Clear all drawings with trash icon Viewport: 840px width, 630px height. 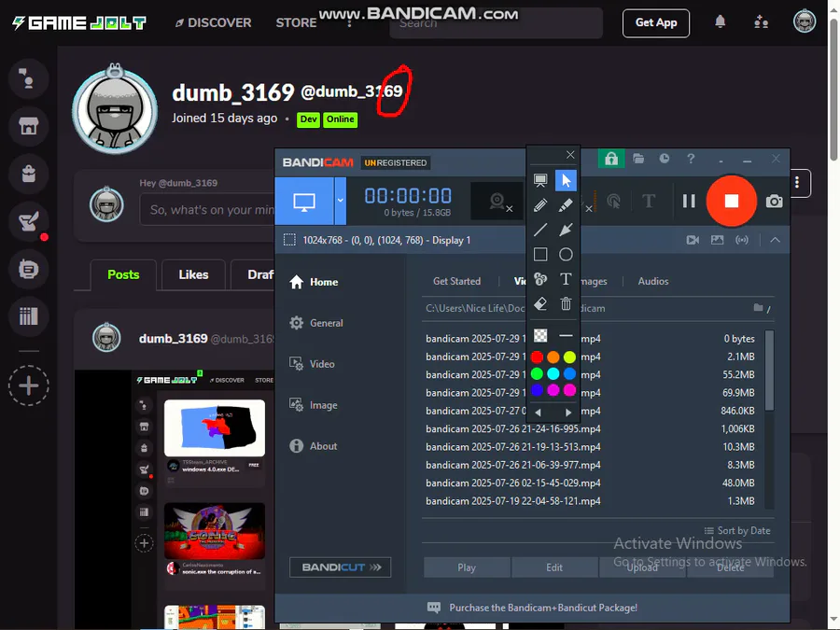click(566, 303)
